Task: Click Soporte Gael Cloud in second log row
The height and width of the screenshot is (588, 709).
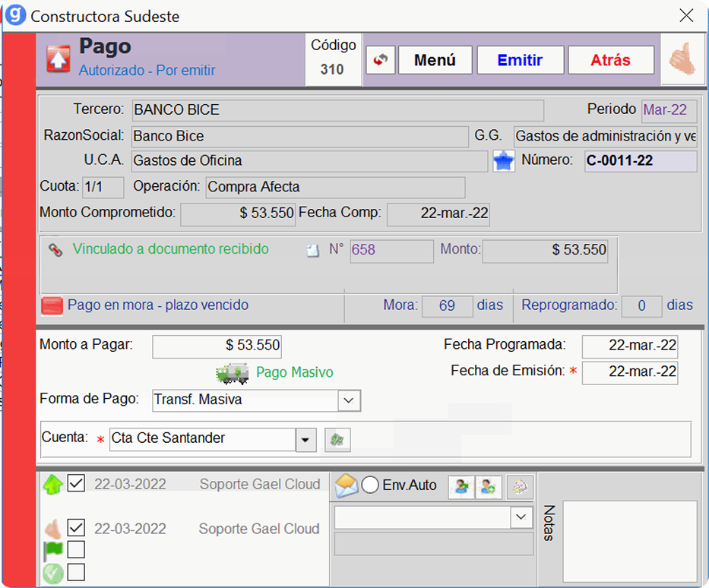Action: point(259,529)
